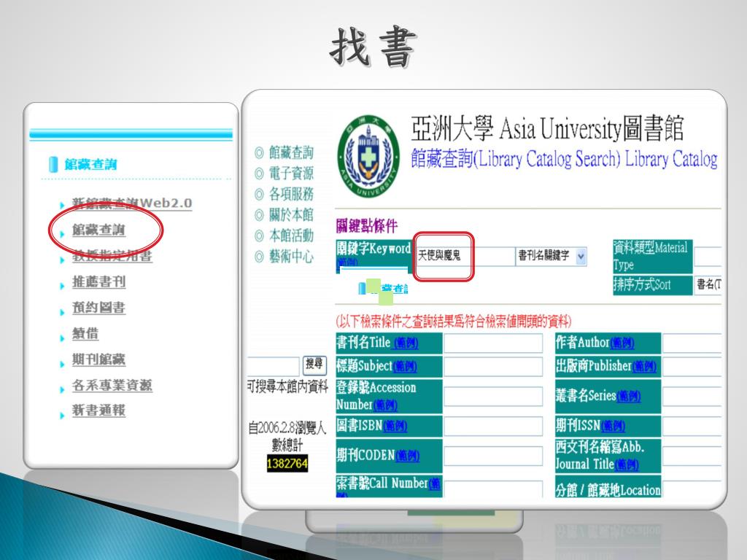Screen dimensions: 747x560
Task: Click the 搜尋 search button
Action: pyautogui.click(x=314, y=365)
